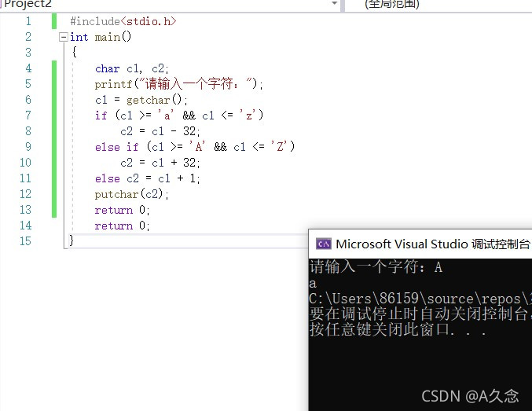Image resolution: width=532 pixels, height=411 pixels.
Task: Click the 'char c1, c2;' declaration
Action: (132, 68)
